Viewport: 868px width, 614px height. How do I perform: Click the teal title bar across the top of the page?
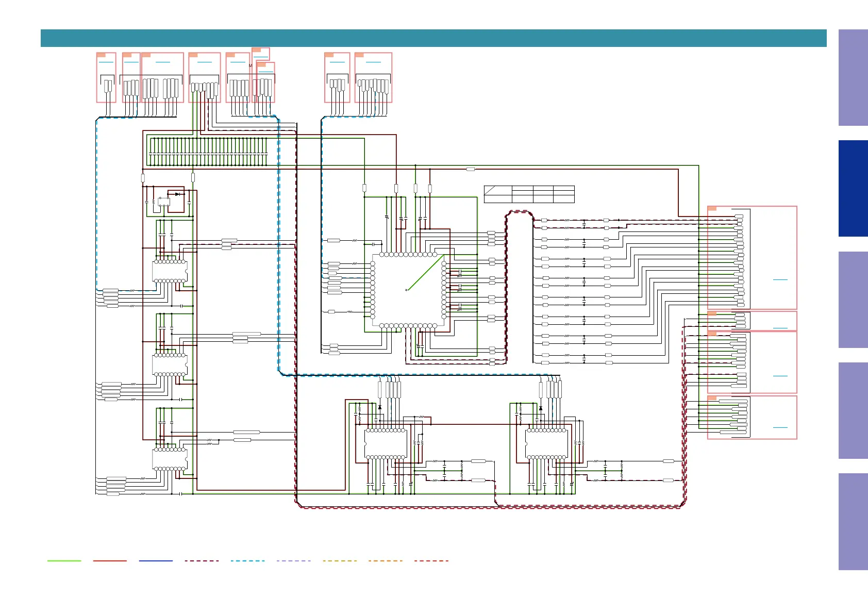[433, 38]
